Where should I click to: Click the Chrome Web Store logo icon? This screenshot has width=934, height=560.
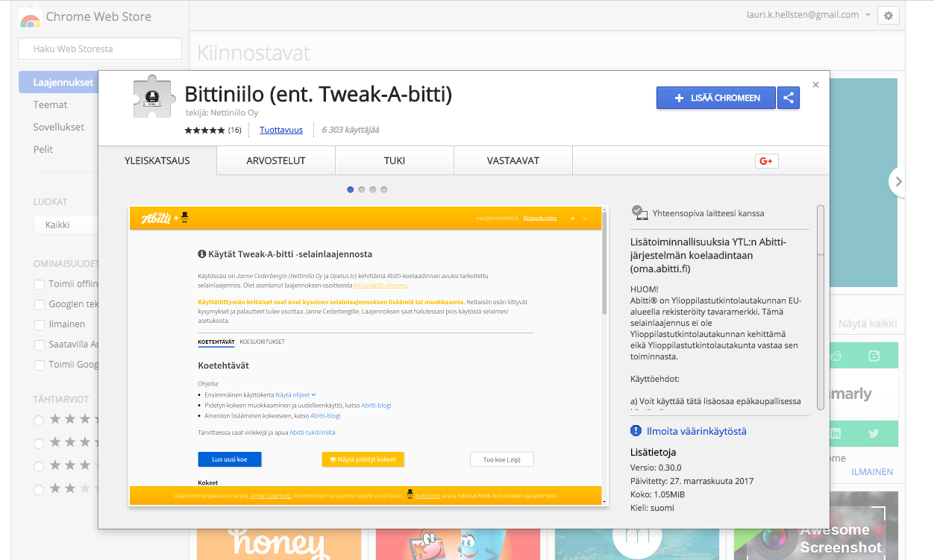[x=30, y=16]
